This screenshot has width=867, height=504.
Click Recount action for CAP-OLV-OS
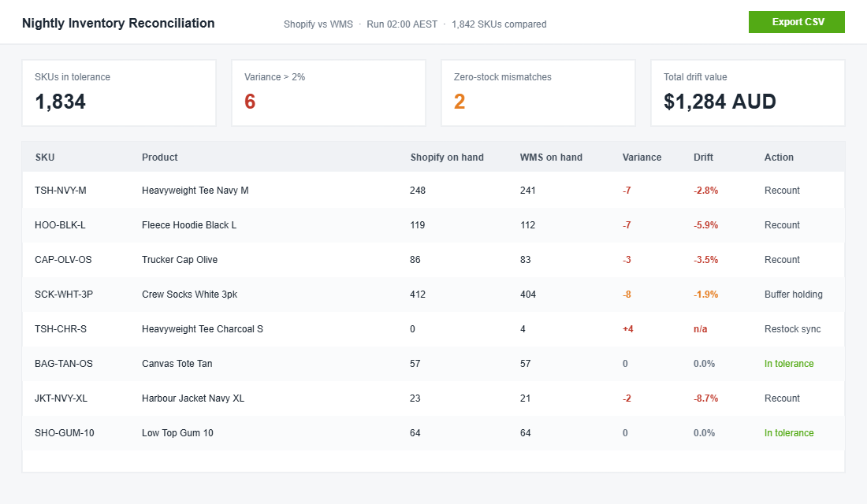point(782,260)
